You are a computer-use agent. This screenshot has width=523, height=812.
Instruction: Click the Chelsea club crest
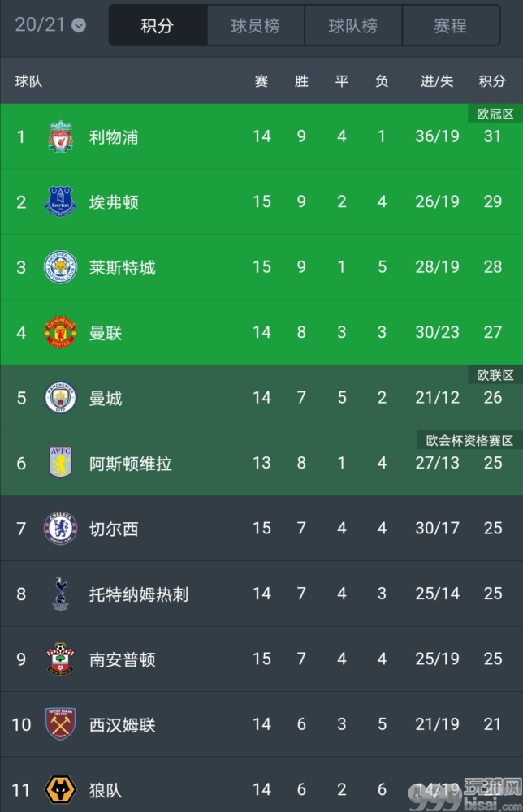[x=61, y=529]
